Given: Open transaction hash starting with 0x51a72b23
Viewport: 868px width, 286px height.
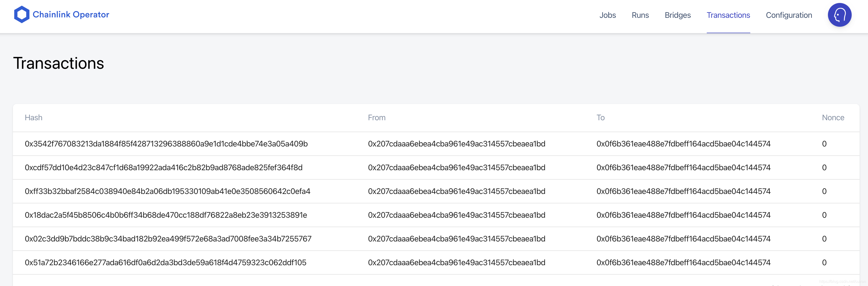Looking at the screenshot, I should click(x=165, y=262).
